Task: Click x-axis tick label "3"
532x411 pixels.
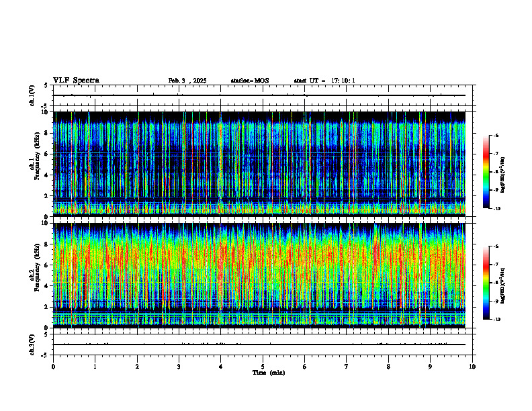Action: (x=179, y=367)
